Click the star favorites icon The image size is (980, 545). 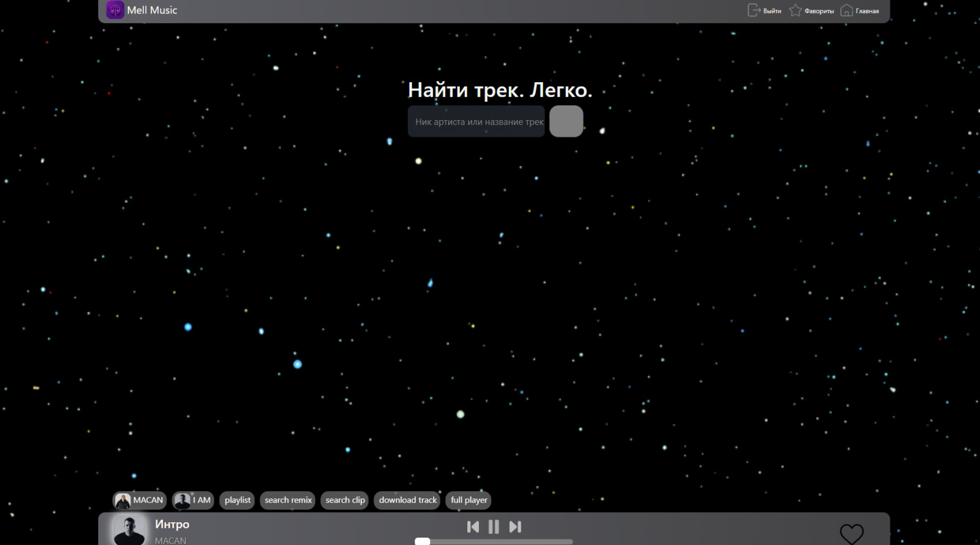click(795, 10)
